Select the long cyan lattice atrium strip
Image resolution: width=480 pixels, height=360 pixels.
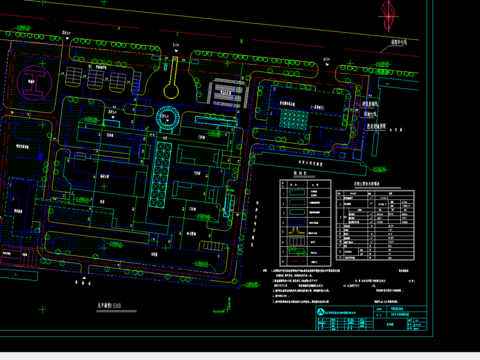(160, 175)
